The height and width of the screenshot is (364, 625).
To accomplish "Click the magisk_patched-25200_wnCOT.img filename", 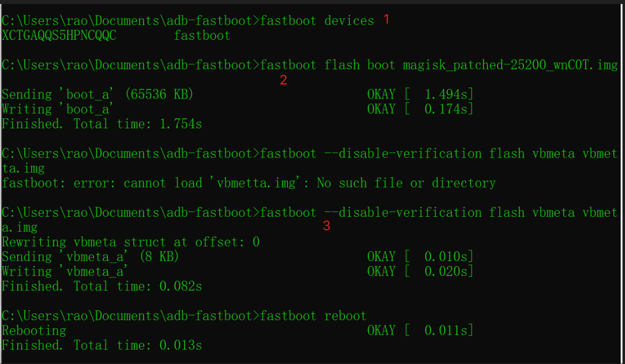I will [510, 65].
